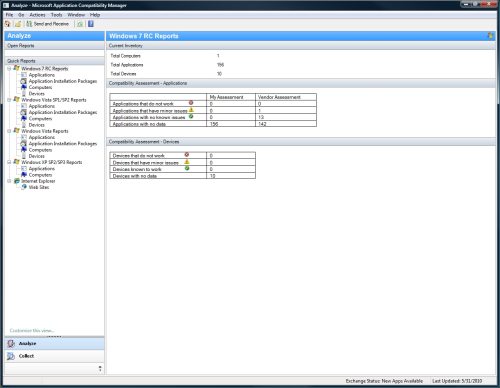Click the Quick Reports section header
Image resolution: width=500 pixels, height=388 pixels.
54,61
